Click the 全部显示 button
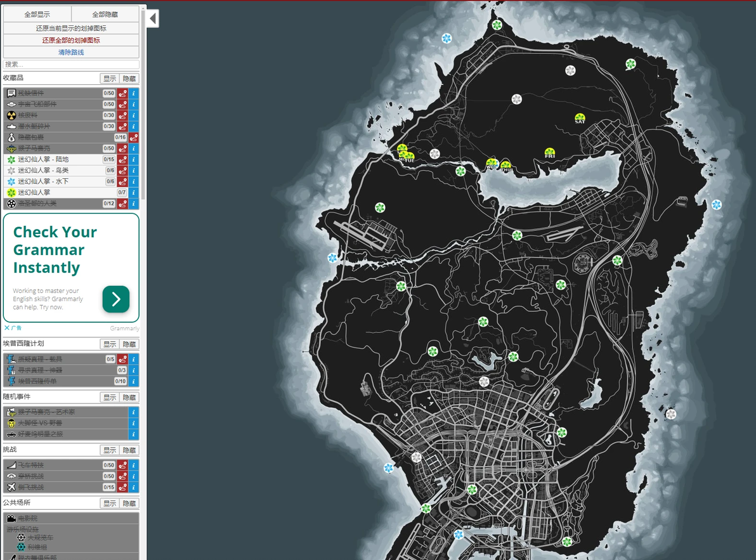The image size is (756, 560). click(x=37, y=15)
